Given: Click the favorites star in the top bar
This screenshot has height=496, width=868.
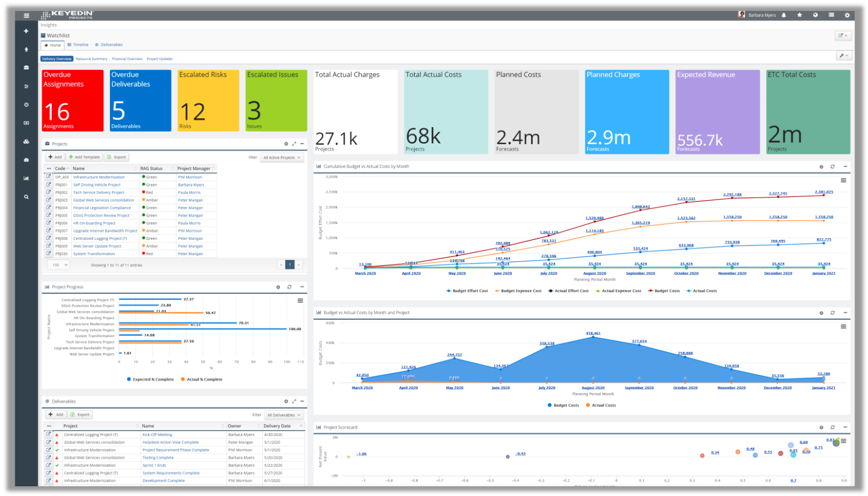Looking at the screenshot, I should pyautogui.click(x=799, y=15).
